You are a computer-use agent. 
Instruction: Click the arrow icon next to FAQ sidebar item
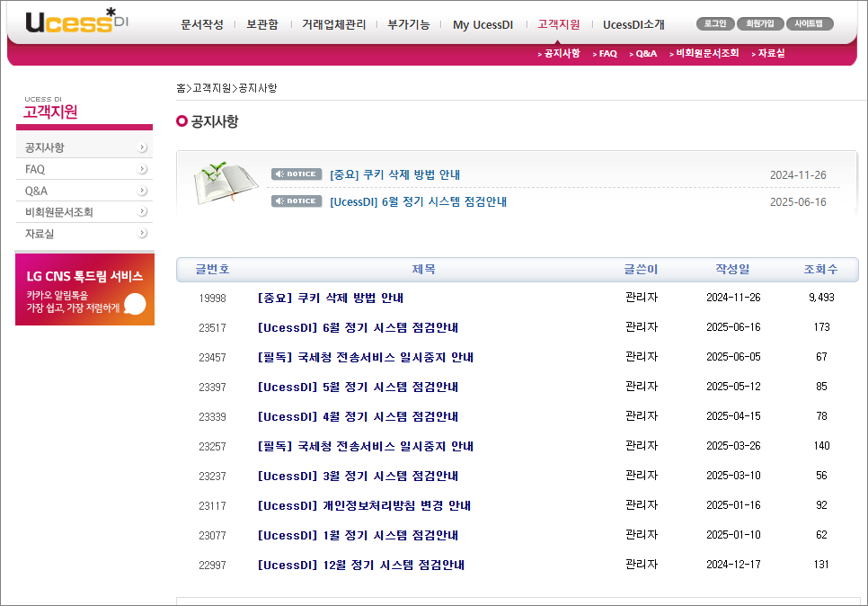tap(142, 169)
